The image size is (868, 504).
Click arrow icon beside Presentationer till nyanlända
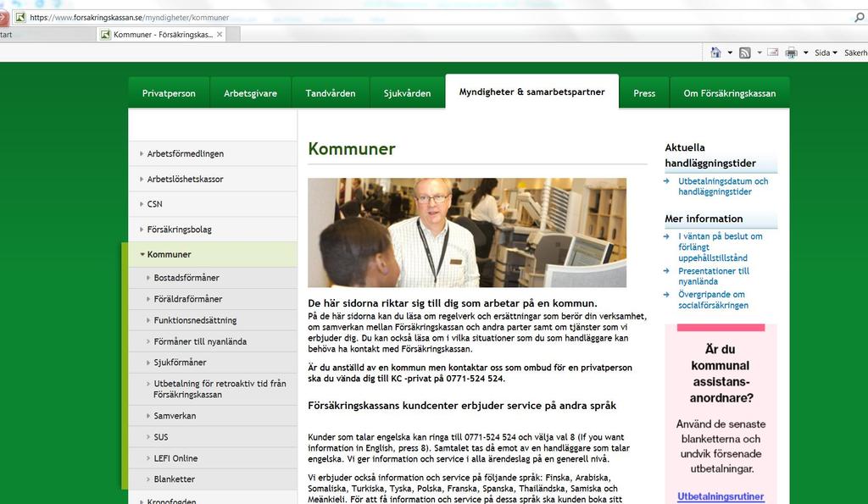pyautogui.click(x=666, y=270)
